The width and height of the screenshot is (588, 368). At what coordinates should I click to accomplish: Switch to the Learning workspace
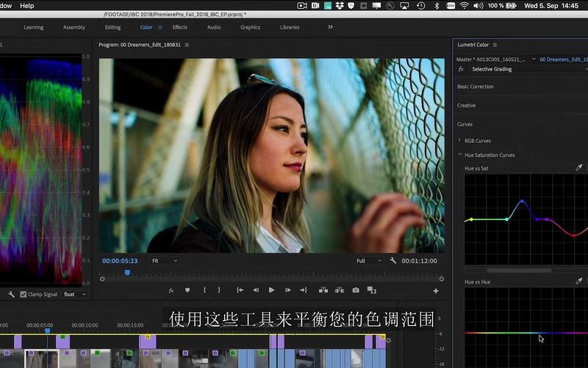pos(34,27)
